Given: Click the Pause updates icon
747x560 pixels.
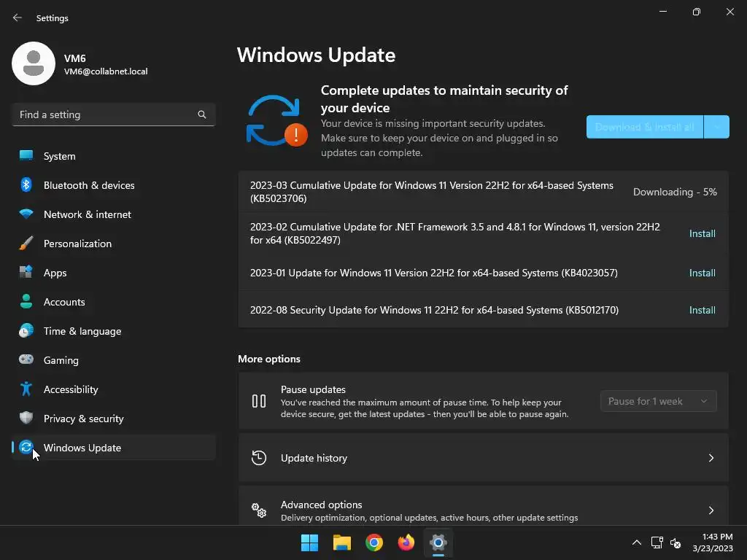Looking at the screenshot, I should point(259,401).
